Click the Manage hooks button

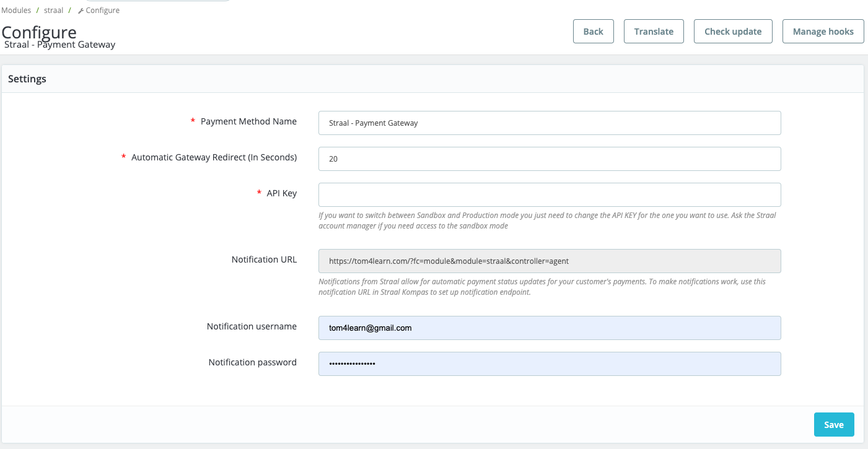tap(823, 32)
